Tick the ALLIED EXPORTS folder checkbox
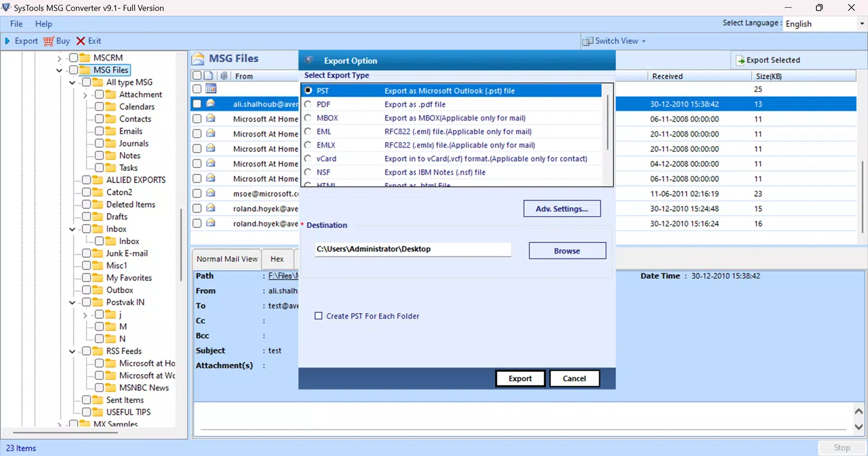 coord(87,180)
